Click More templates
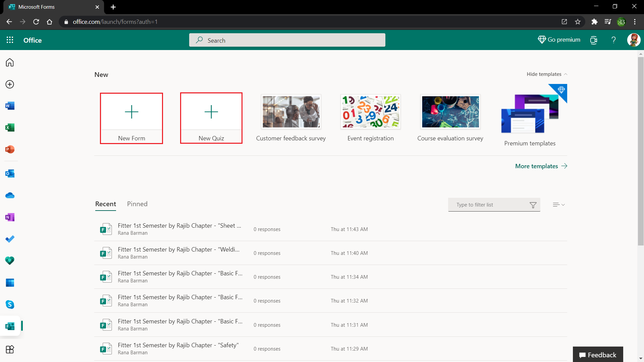 537,166
